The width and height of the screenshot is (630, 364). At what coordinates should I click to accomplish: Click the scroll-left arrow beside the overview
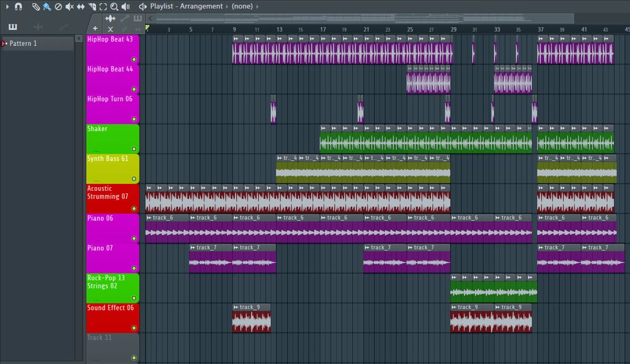click(150, 18)
